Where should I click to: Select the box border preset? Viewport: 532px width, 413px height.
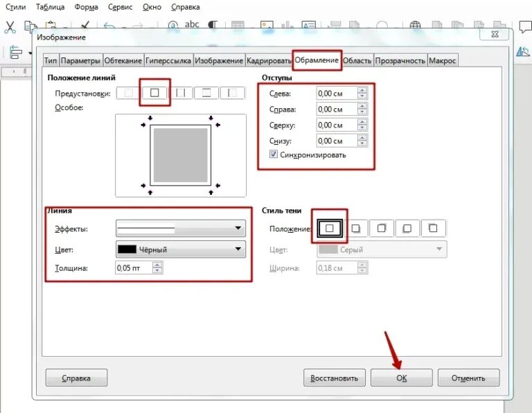pos(154,93)
